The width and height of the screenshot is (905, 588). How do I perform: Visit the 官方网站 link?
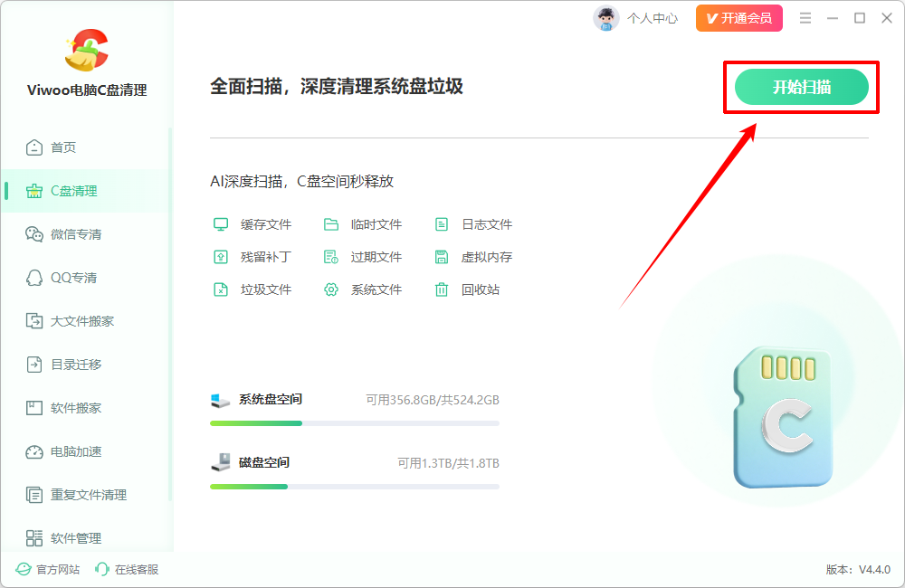point(48,570)
